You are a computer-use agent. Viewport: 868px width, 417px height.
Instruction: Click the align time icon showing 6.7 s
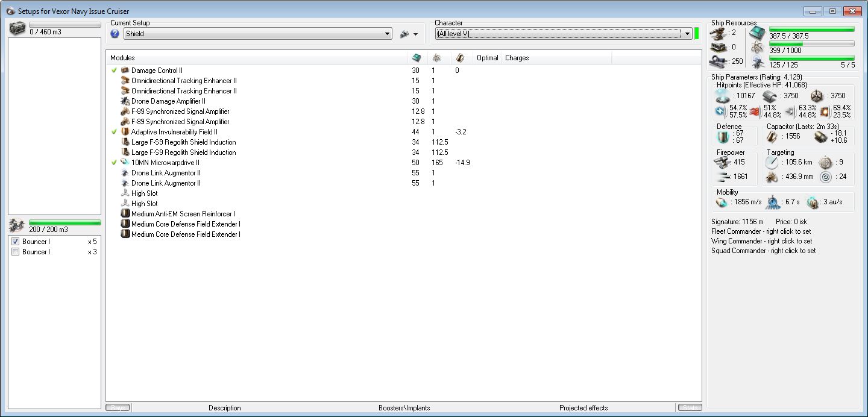coord(773,202)
